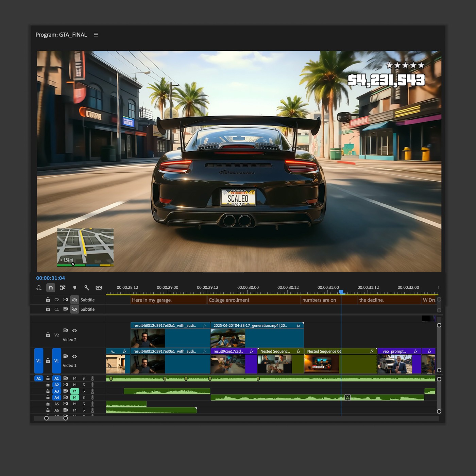Select the 'Here in my garage.' caption
Image resolution: width=476 pixels, height=476 pixels.
[x=169, y=300]
